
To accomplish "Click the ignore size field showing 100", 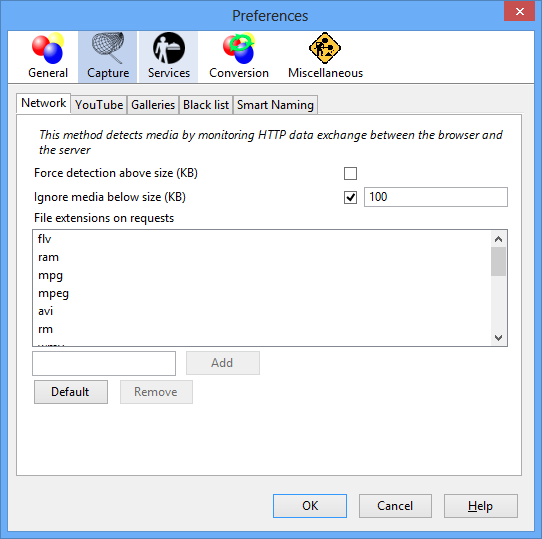I will click(436, 197).
